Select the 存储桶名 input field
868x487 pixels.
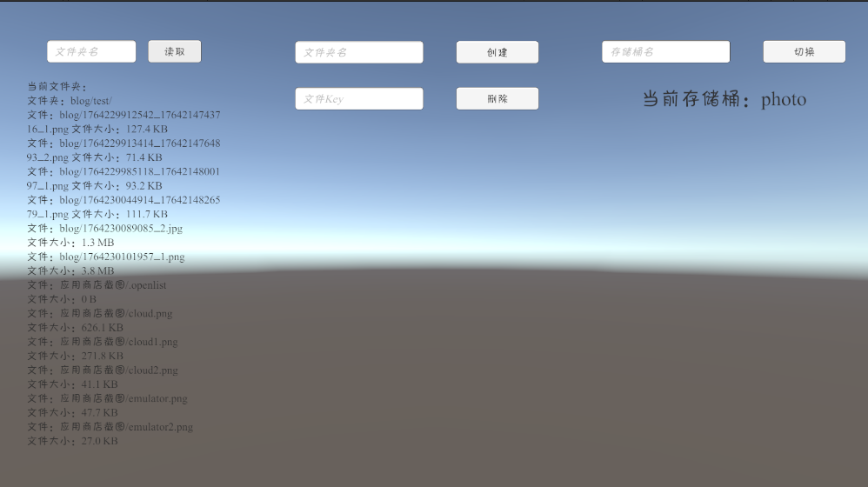(665, 52)
